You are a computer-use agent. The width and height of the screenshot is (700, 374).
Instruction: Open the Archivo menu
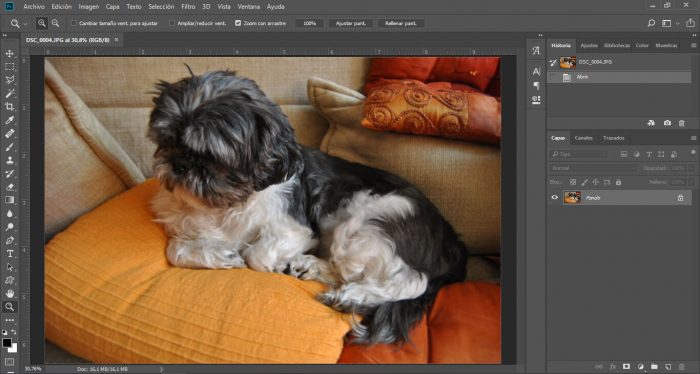click(34, 7)
